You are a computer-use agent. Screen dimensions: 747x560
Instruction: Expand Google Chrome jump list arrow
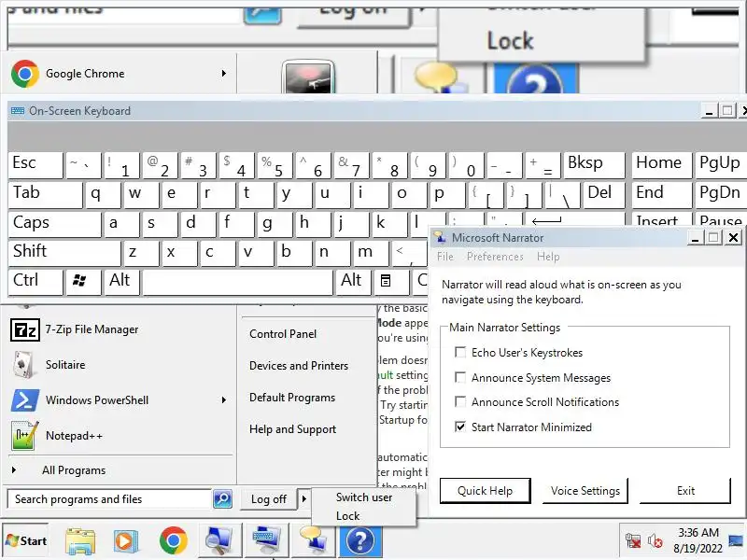coord(224,74)
